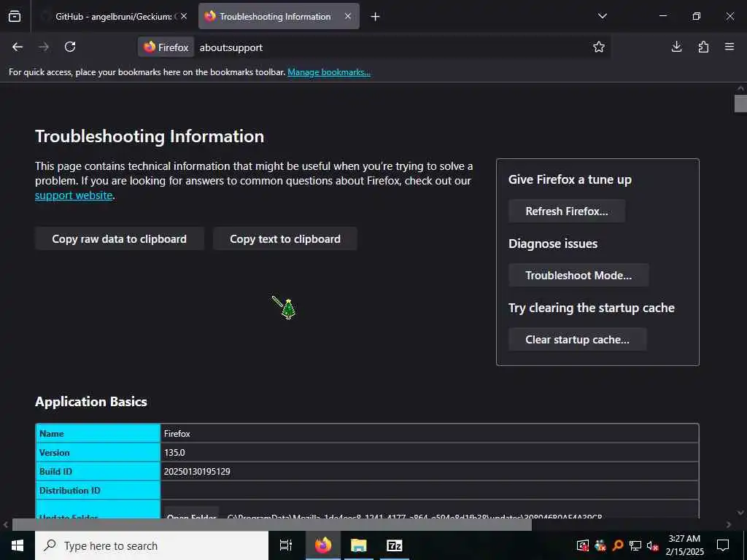Click the horizontal scrollbar thumb

pos(271,524)
